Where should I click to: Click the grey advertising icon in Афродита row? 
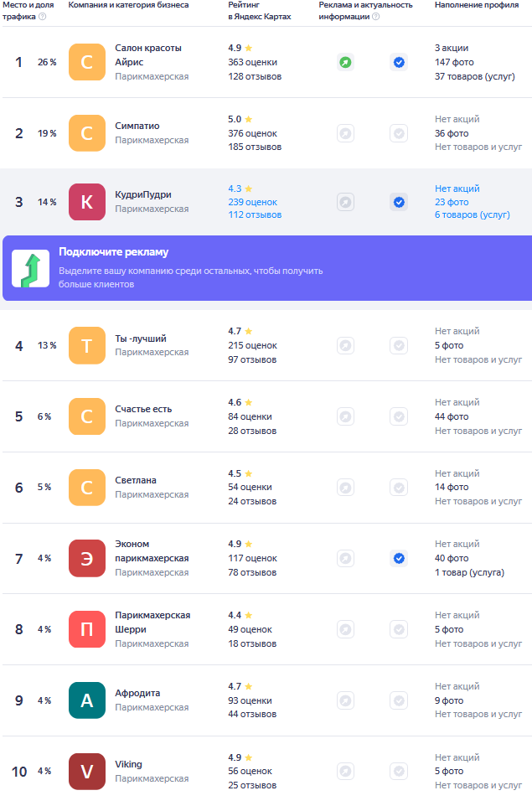click(345, 700)
